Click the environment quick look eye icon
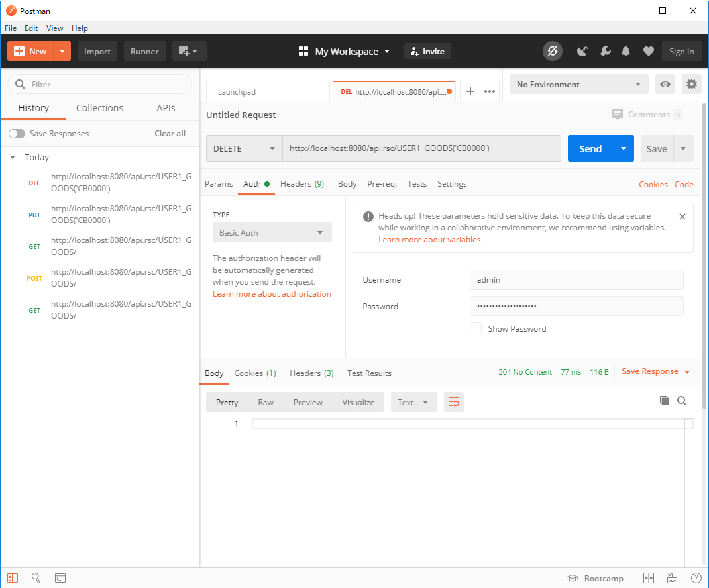This screenshot has width=709, height=588. tap(665, 85)
